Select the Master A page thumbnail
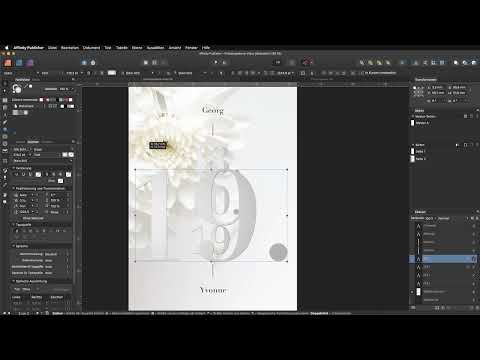The height and width of the screenshot is (360, 480). click(x=412, y=123)
